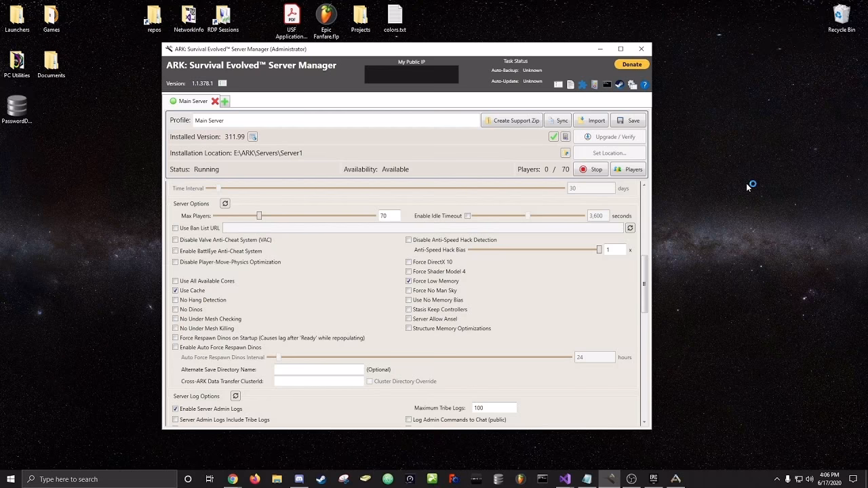This screenshot has width=868, height=488.
Task: Click the Maximum Tribe Logs field
Action: click(x=494, y=408)
